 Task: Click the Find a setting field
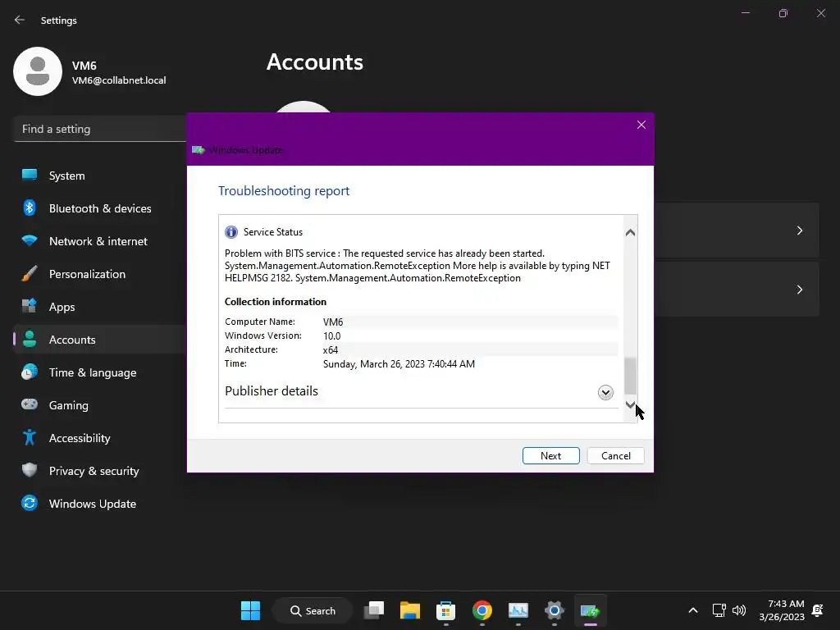[100, 129]
